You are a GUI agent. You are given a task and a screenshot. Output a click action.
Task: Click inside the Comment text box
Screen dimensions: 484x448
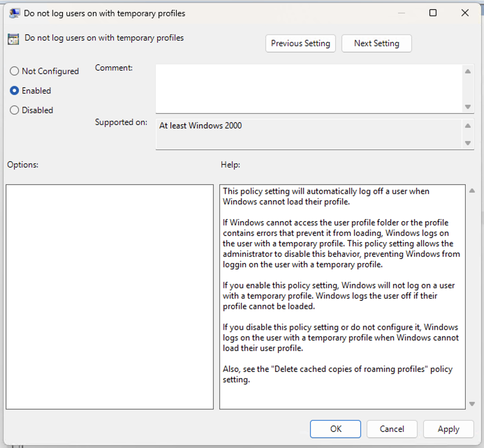coord(309,89)
